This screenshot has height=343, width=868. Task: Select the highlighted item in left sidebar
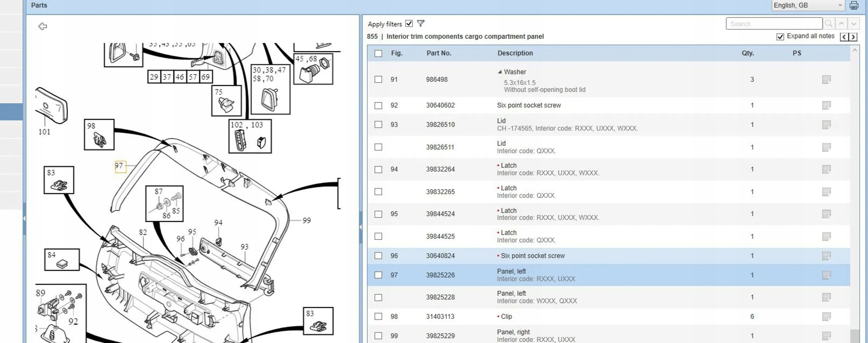[x=11, y=112]
